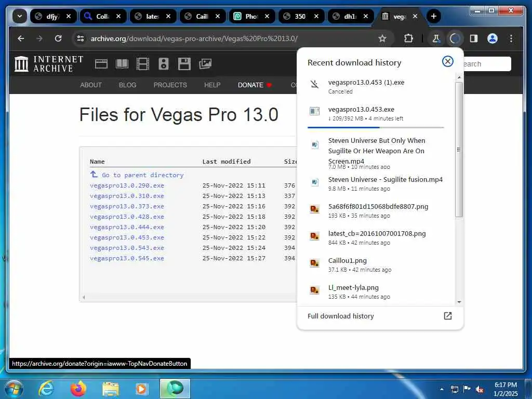
Task: Click the Caillou1.png file type icon
Action: (x=314, y=263)
